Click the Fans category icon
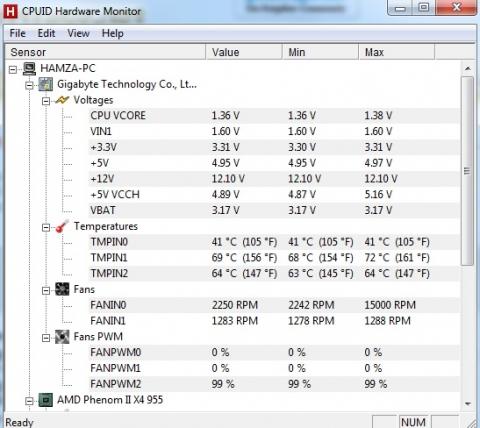This screenshot has height=428, width=480. click(62, 289)
